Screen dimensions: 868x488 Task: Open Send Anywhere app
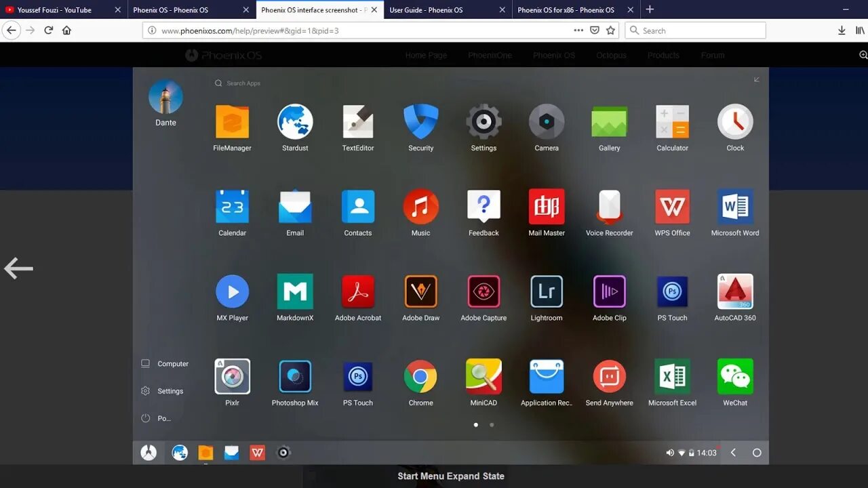pos(609,376)
